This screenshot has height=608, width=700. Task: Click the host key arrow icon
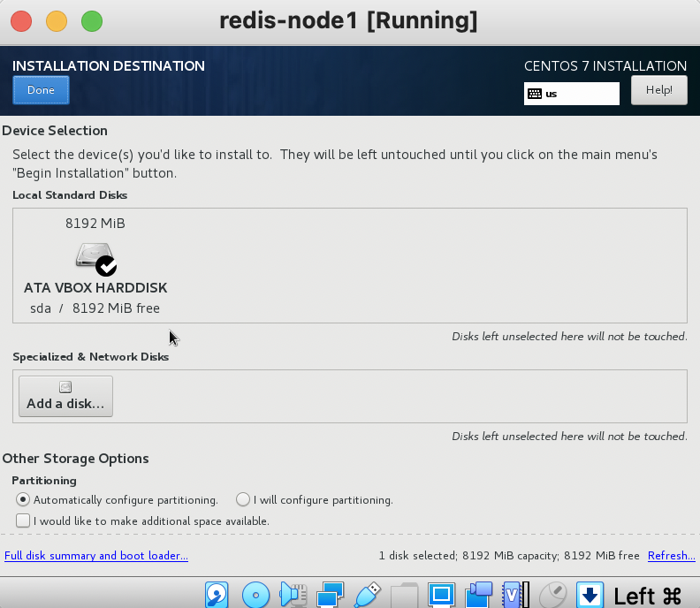click(590, 595)
